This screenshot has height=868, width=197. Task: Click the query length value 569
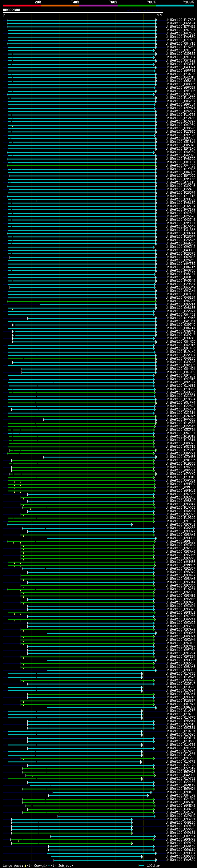click(x=159, y=15)
